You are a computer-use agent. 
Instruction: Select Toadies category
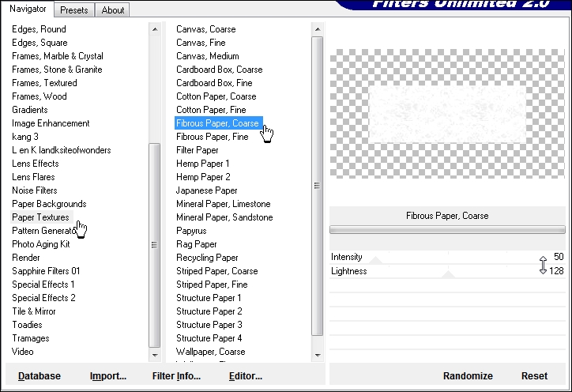point(28,325)
